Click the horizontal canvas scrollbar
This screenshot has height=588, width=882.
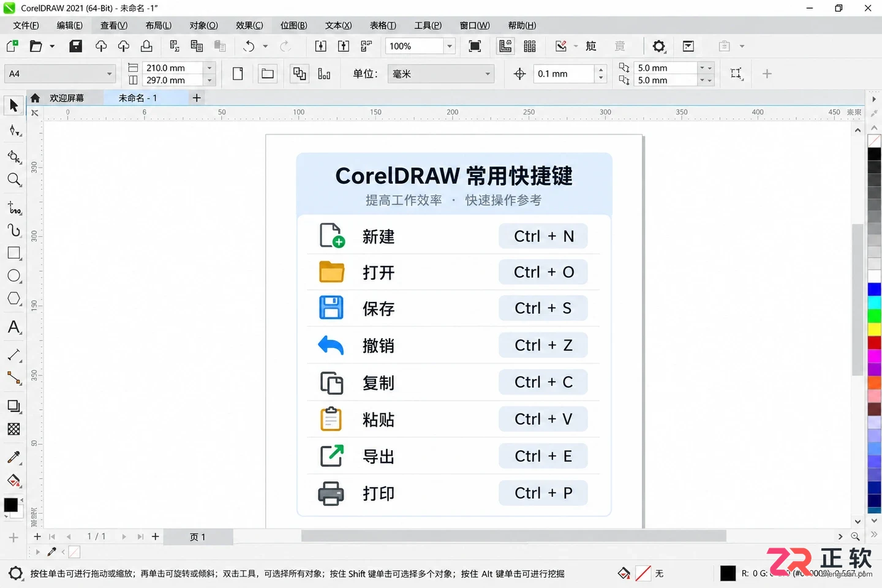[x=513, y=537]
